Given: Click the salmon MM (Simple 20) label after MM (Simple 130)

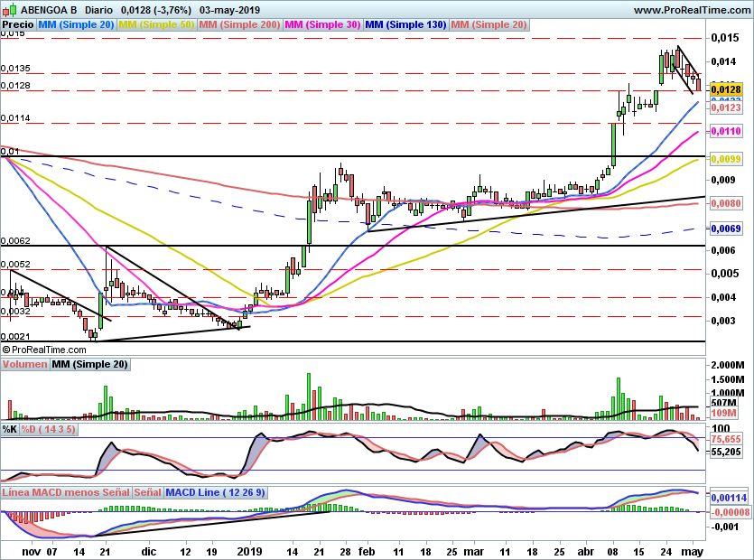Looking at the screenshot, I should tap(489, 24).
